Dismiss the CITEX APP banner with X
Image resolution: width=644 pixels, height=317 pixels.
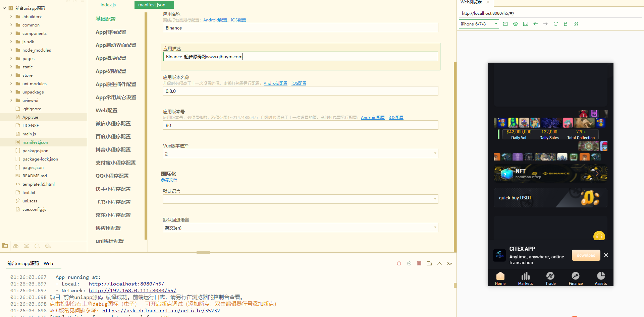click(606, 255)
